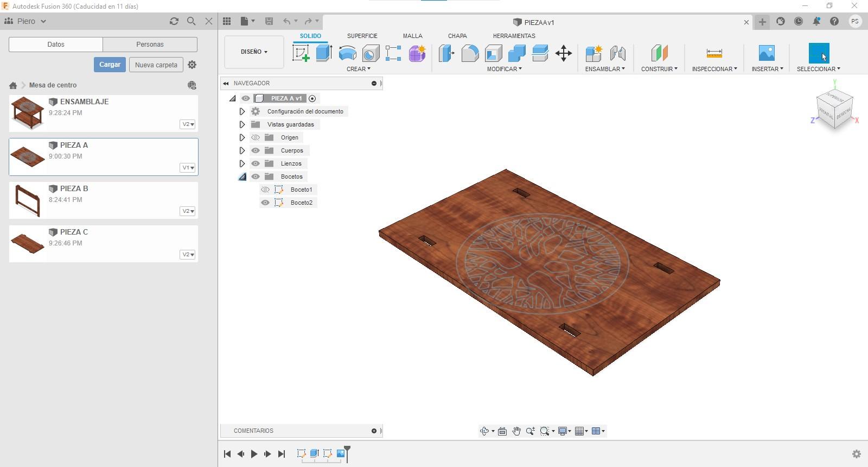Activate PIEZA A v1 component radio button

tap(312, 98)
